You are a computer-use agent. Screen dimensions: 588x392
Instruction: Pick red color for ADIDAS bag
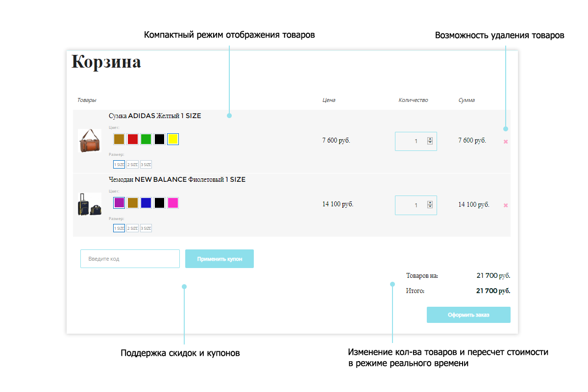coord(132,139)
